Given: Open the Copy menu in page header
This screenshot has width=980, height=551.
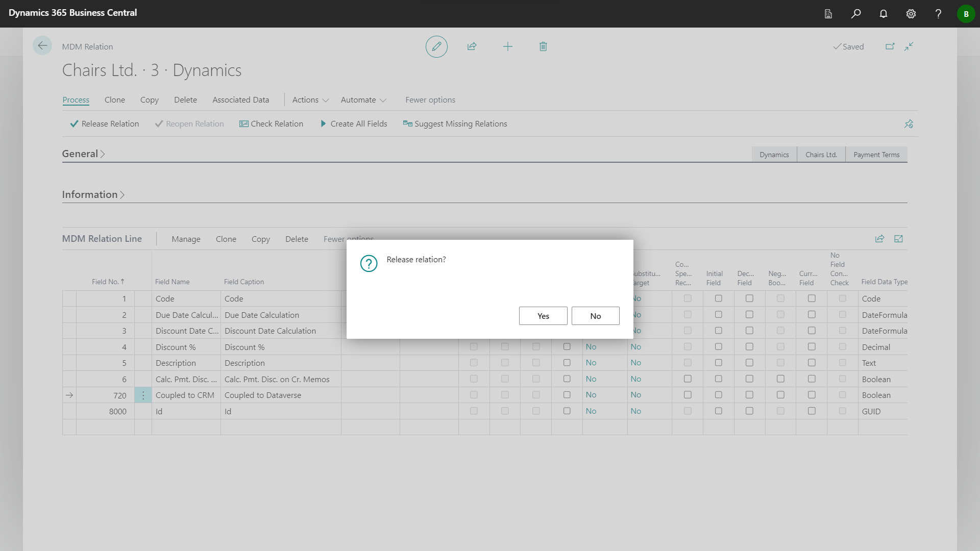Looking at the screenshot, I should [150, 100].
